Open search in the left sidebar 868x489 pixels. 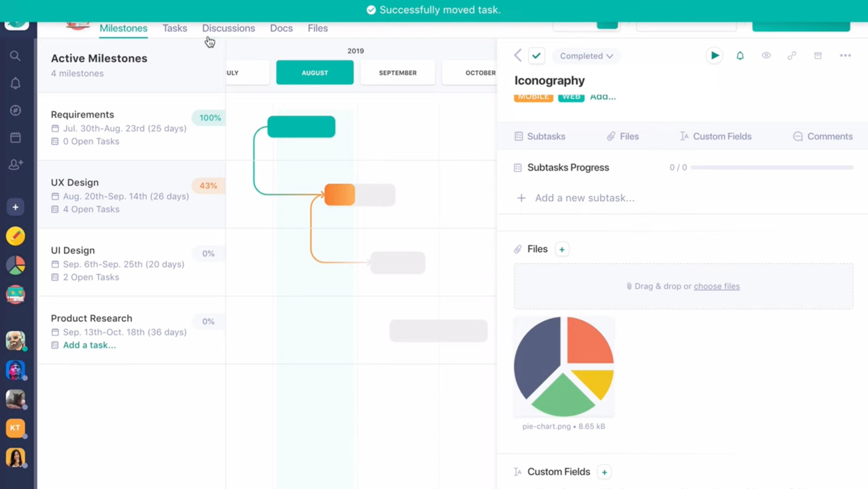point(15,56)
